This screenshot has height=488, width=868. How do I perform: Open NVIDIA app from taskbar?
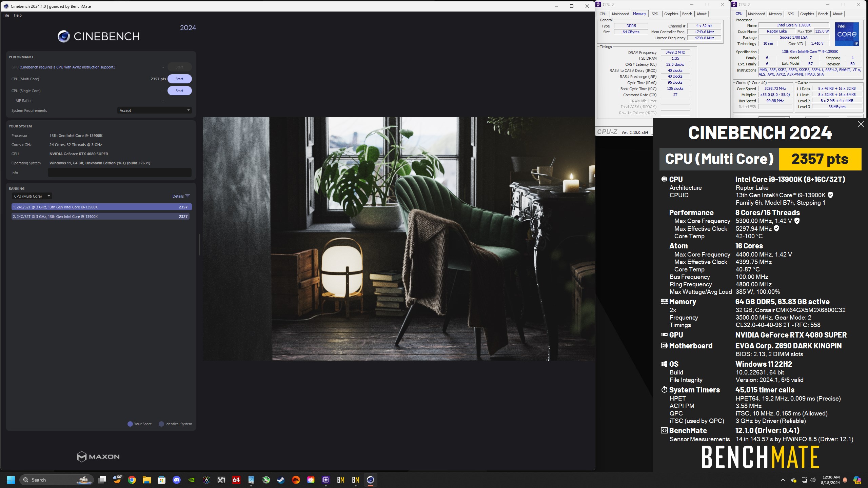click(192, 480)
